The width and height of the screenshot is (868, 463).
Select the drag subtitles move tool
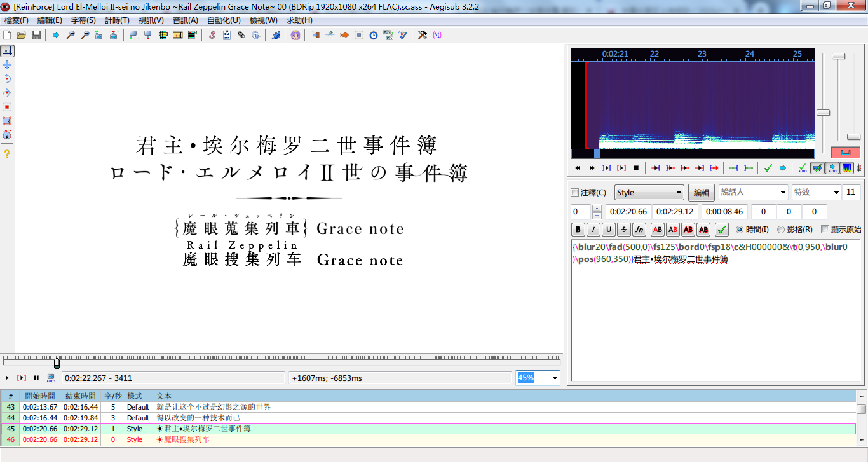(x=7, y=65)
